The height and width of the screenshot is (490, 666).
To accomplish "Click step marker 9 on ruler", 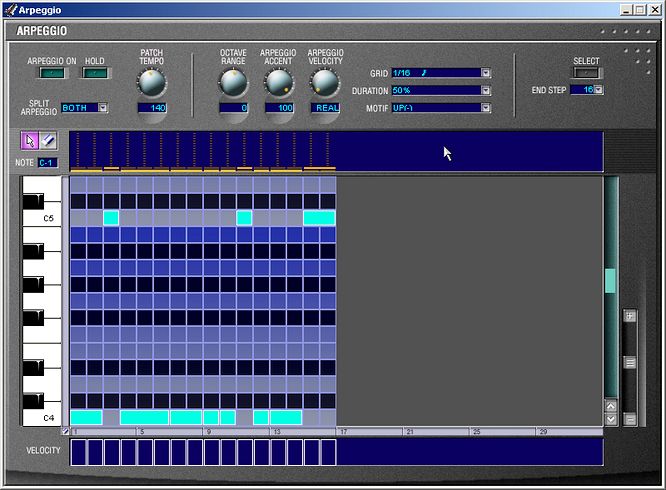I will coord(209,432).
